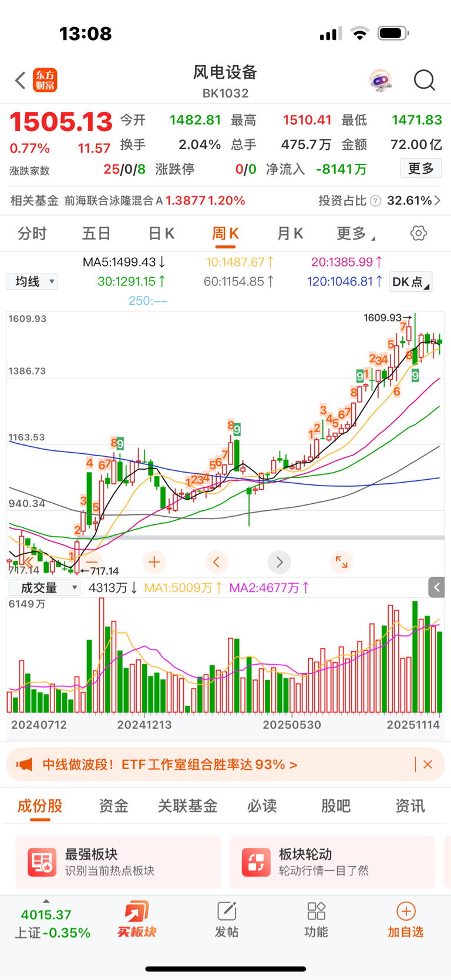Open 发帖 post icon
Image resolution: width=451 pixels, height=980 pixels.
[227, 919]
